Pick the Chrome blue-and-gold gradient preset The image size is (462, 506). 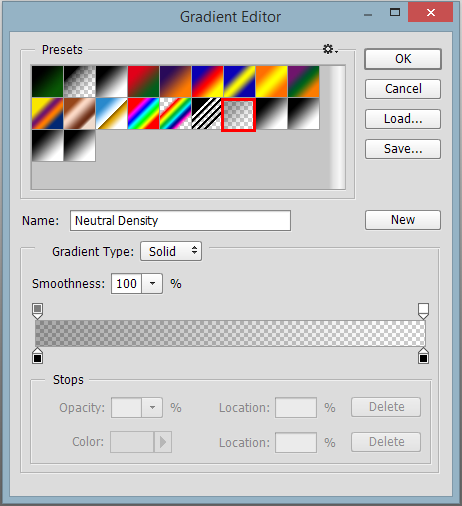[112, 114]
